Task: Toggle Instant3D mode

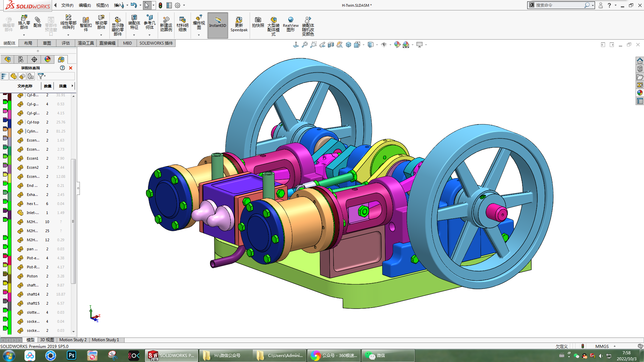Action: (x=217, y=25)
